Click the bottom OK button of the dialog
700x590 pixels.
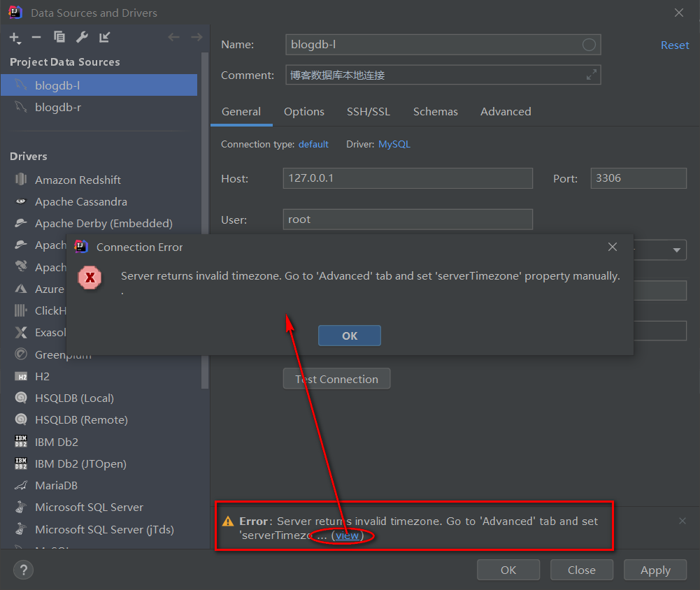click(508, 570)
